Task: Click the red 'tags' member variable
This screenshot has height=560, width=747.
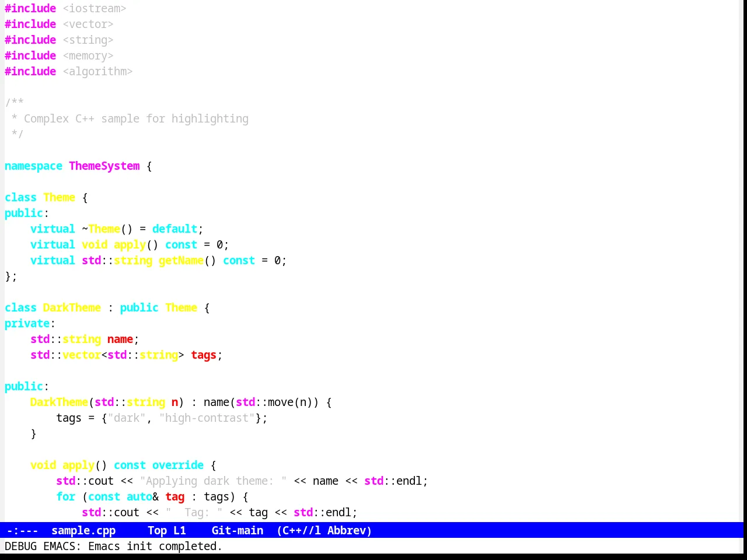Action: pos(204,355)
